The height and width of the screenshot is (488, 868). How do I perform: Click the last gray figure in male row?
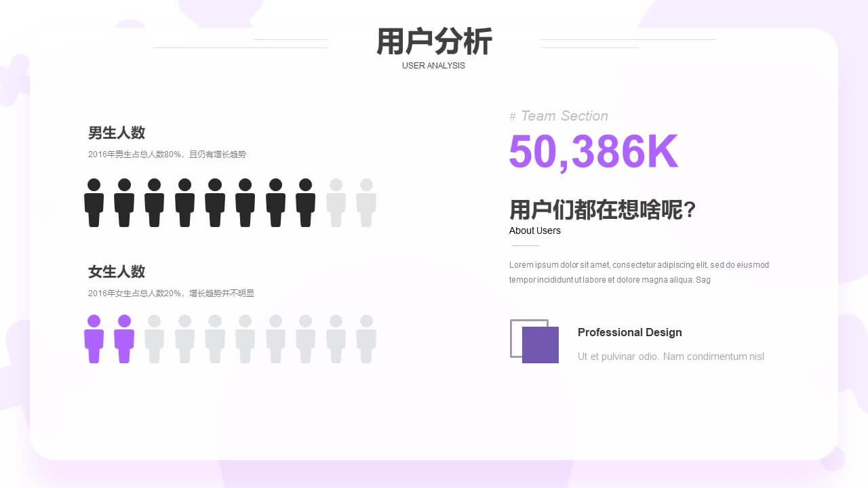366,203
